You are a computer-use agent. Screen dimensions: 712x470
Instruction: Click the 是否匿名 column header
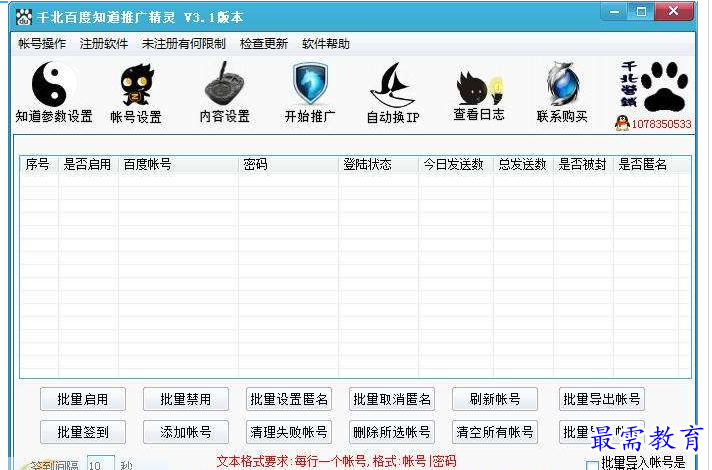coord(646,164)
